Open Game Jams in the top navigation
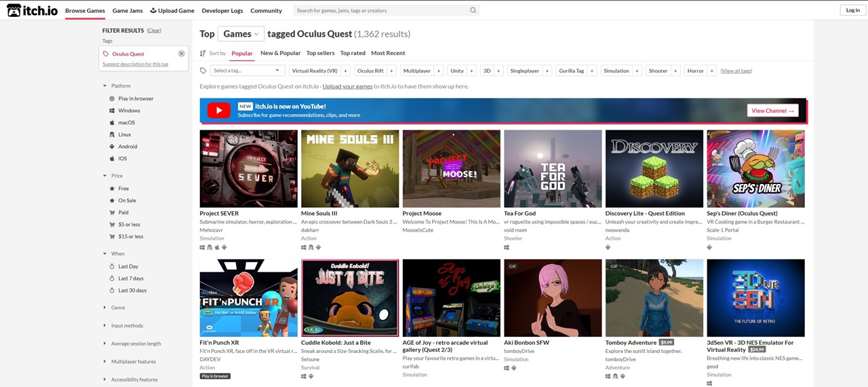 pyautogui.click(x=127, y=10)
